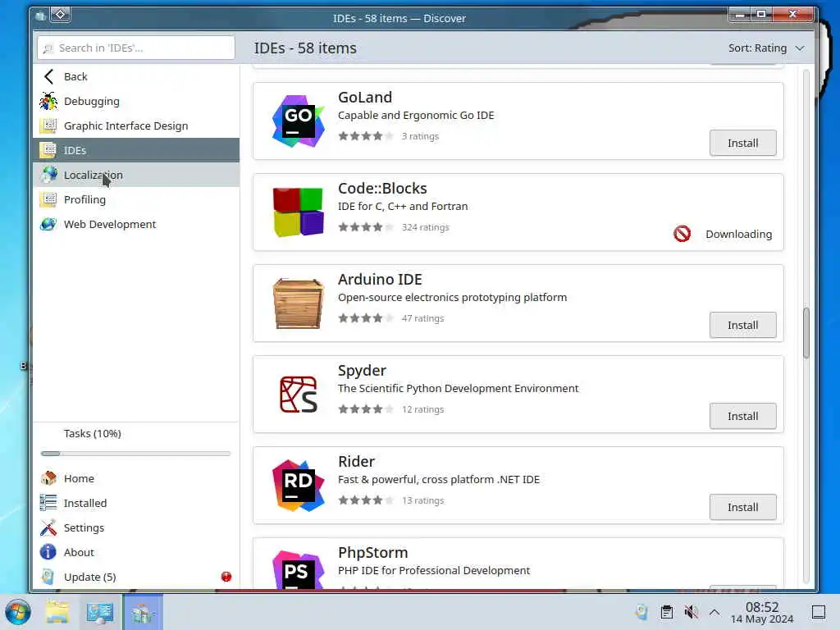Click the PhpStorm title text
The width and height of the screenshot is (840, 630).
373,553
